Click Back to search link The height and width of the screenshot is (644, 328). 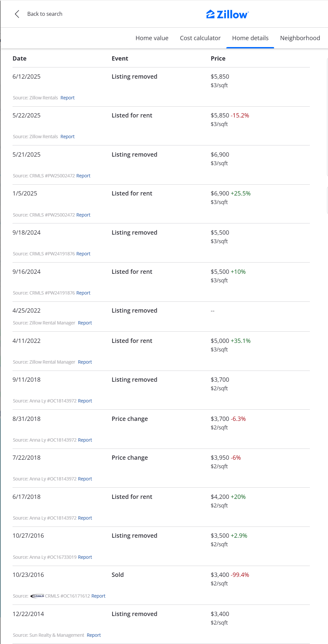[x=45, y=14]
